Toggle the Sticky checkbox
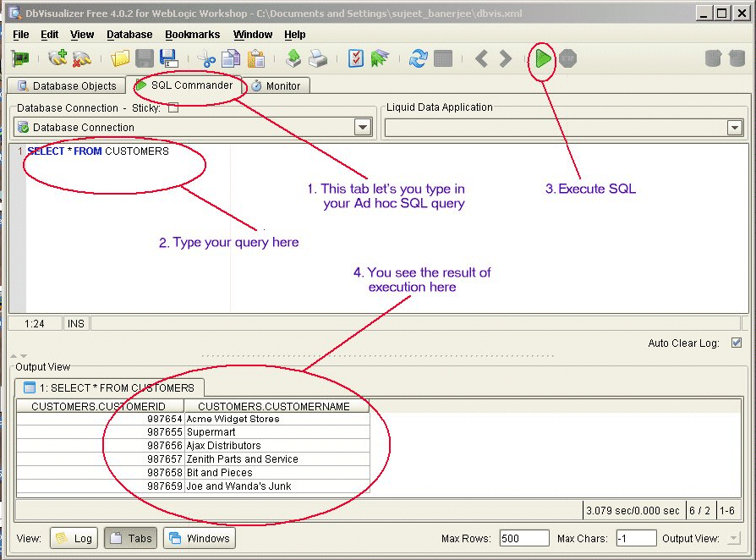 click(x=173, y=108)
